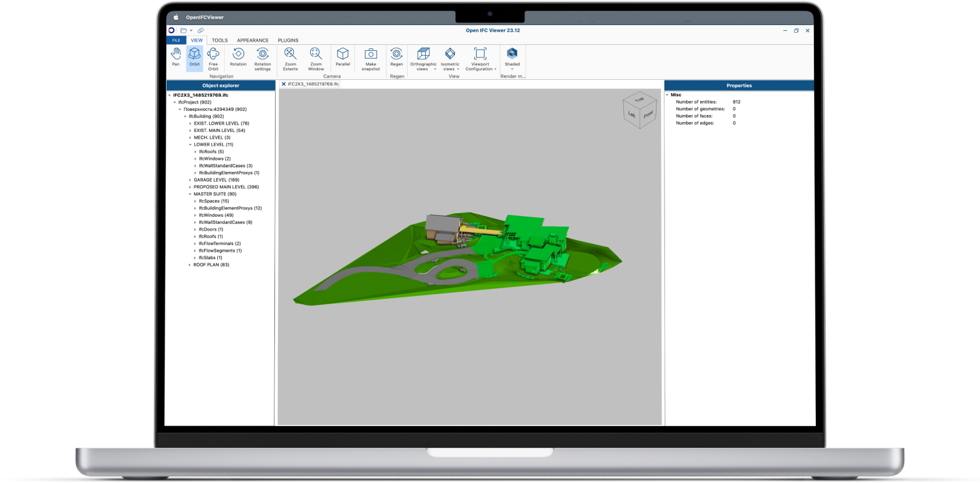Select Поверхность:4294349 (902) in the tree
980x483 pixels.
coord(215,110)
